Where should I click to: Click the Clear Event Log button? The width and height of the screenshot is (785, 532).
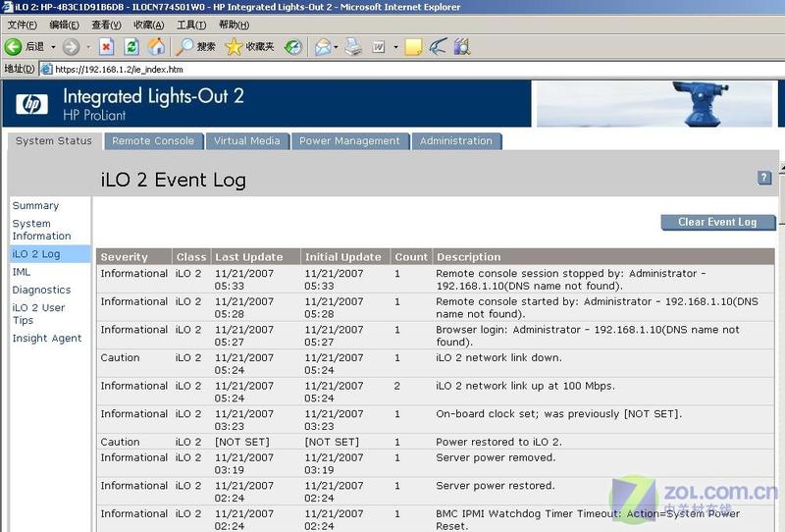717,222
